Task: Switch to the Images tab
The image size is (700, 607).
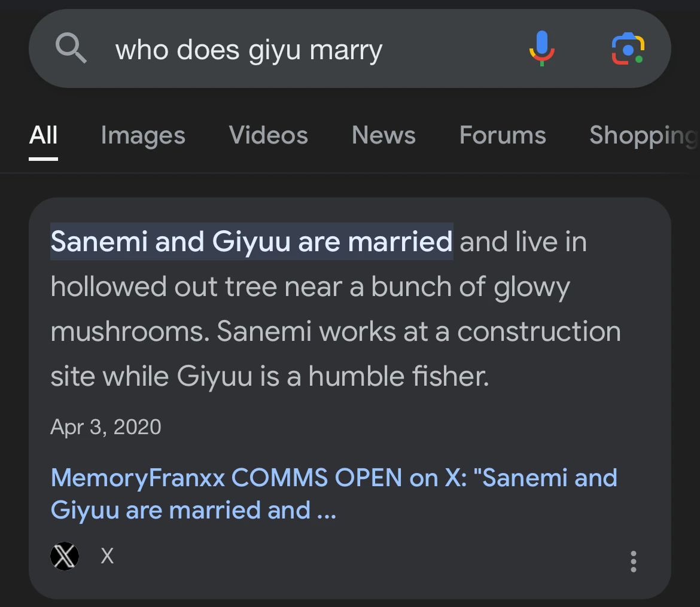Action: [x=142, y=136]
